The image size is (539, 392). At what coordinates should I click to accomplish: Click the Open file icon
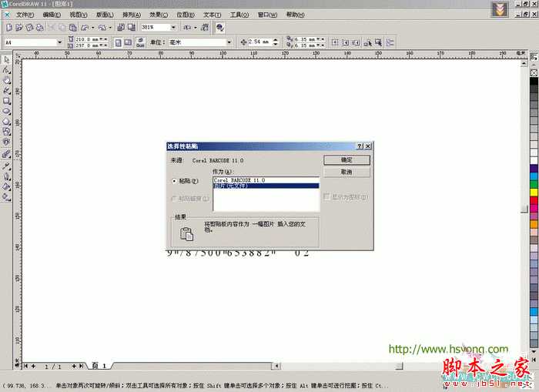(x=19, y=27)
